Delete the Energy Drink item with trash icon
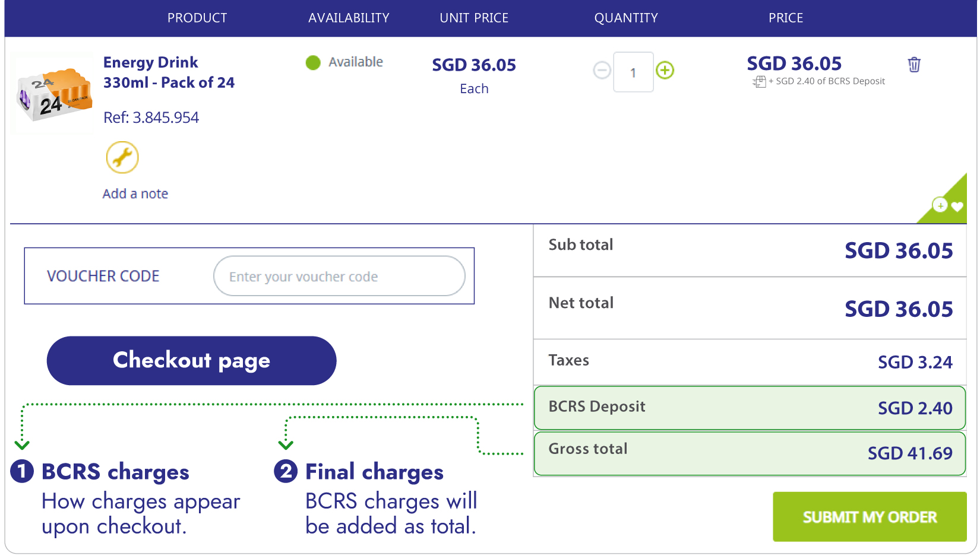 914,65
